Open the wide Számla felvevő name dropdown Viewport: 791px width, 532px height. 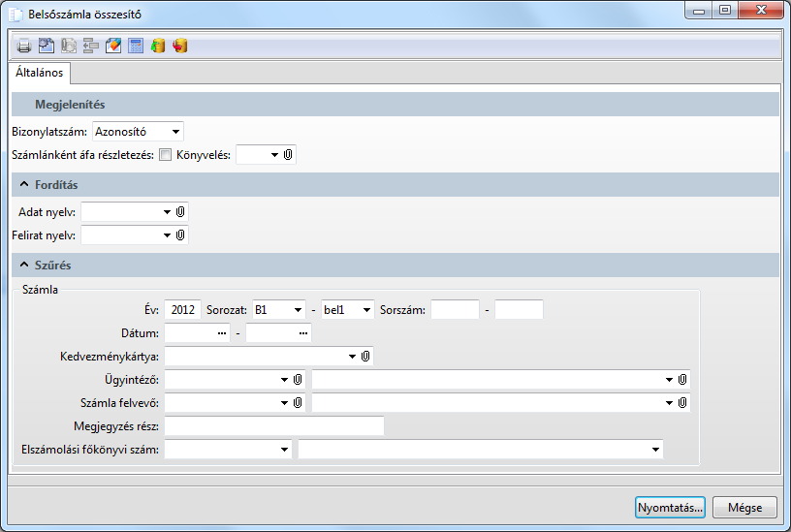(x=669, y=403)
